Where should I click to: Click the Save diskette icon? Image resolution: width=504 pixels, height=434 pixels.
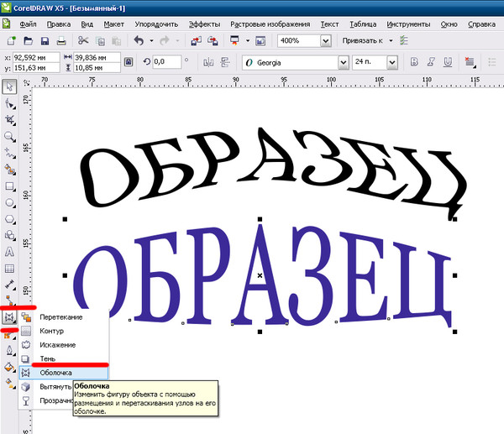tap(45, 41)
